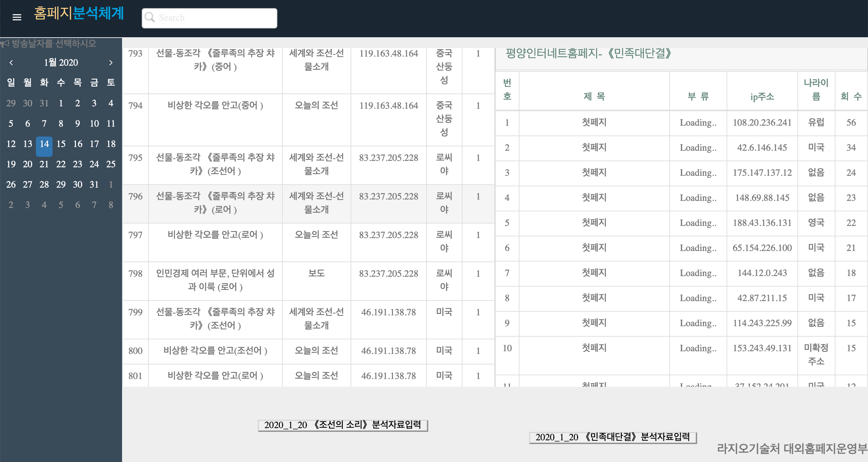Click the 제 목 column header
The image size is (868, 462).
point(594,97)
